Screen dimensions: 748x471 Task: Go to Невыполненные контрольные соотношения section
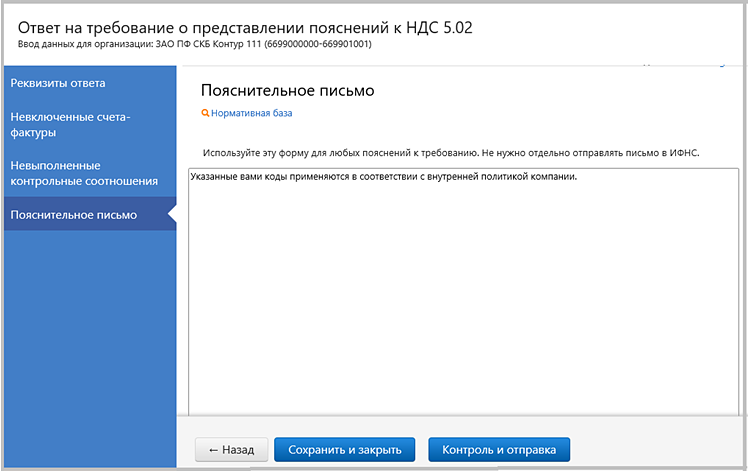pos(84,172)
